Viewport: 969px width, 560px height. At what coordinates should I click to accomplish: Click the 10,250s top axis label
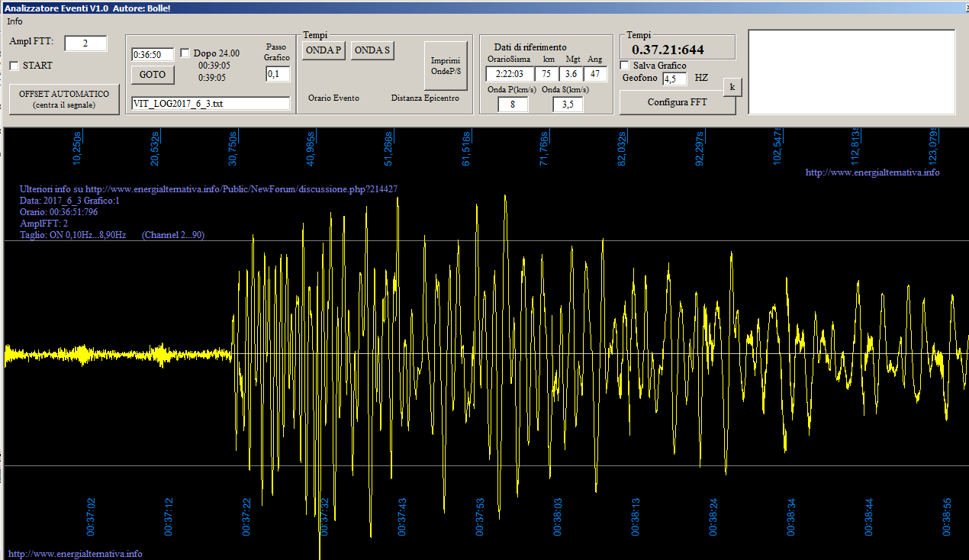point(77,147)
